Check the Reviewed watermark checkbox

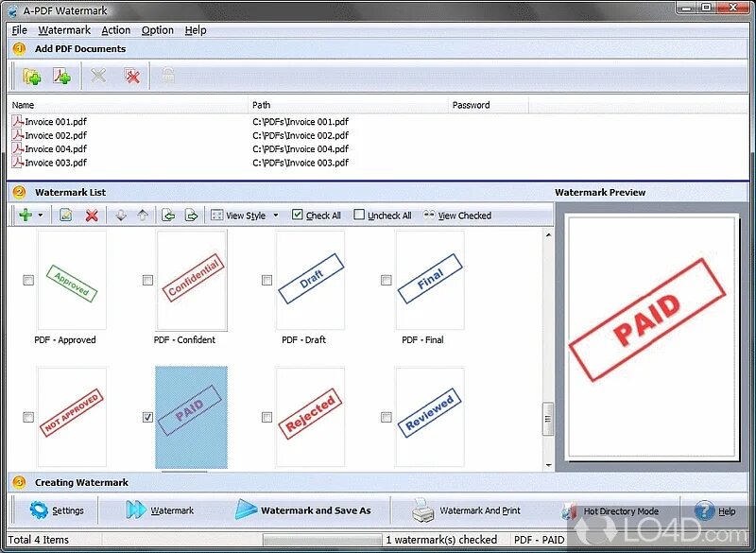click(387, 417)
